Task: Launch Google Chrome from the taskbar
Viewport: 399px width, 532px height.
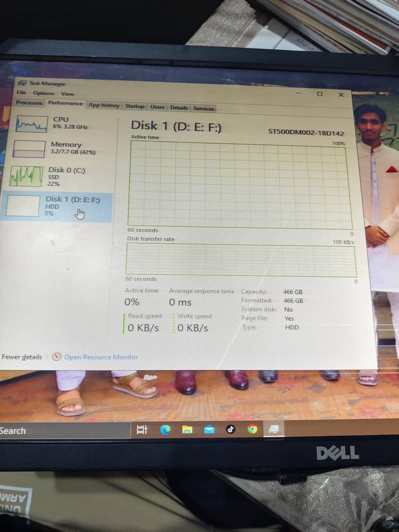Action: [x=252, y=429]
